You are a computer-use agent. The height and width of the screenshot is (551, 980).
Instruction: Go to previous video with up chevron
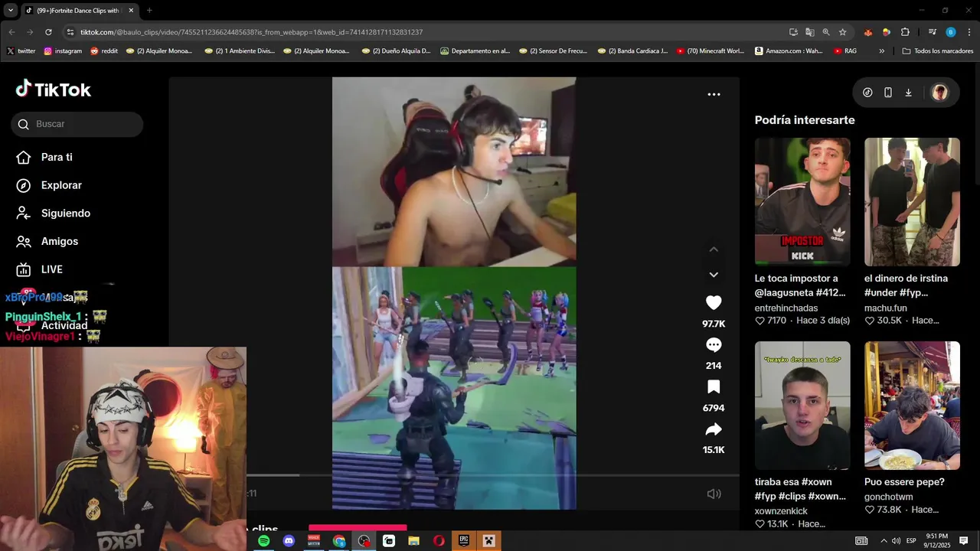coord(714,249)
